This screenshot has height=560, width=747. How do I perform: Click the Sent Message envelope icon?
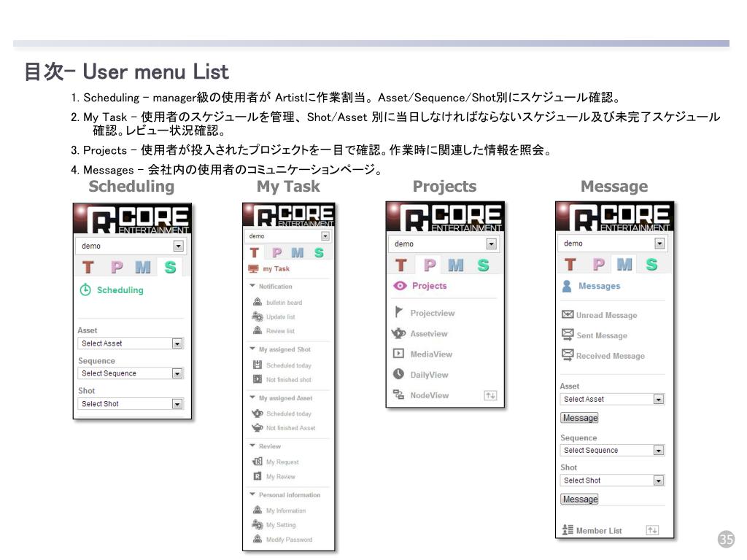click(568, 335)
